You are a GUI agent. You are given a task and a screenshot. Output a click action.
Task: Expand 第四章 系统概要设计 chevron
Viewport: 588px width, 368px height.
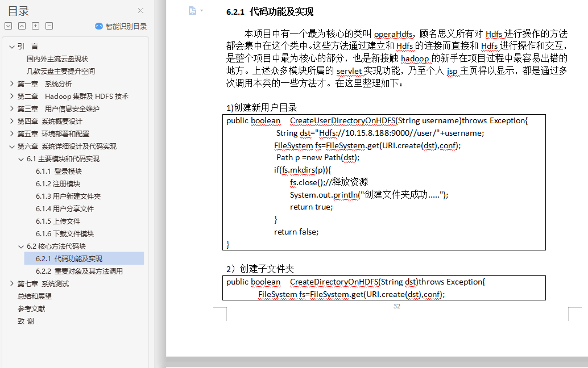(12, 122)
